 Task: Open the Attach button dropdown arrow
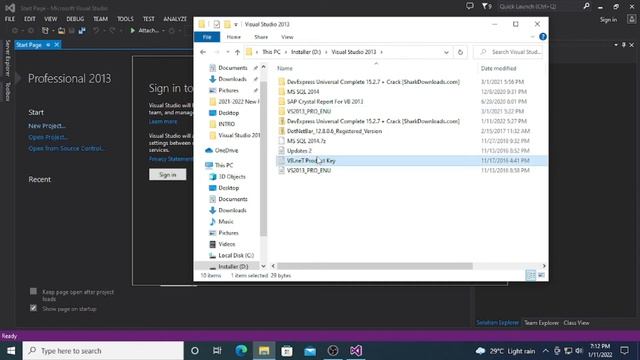[x=163, y=31]
